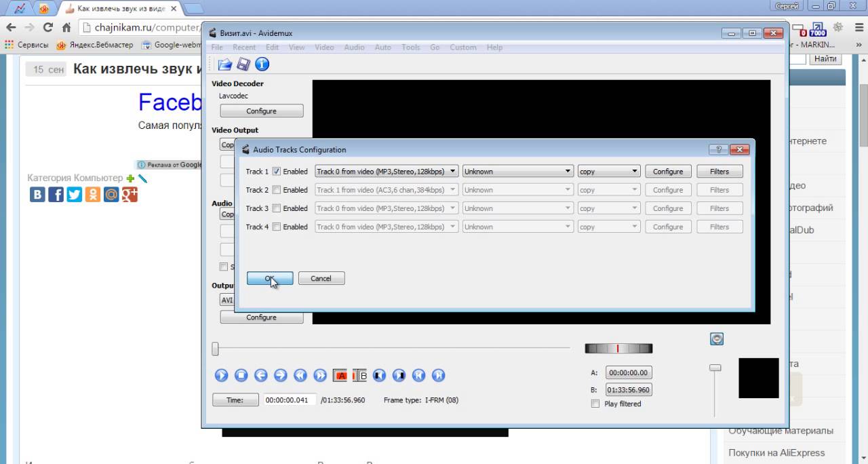Viewport: 868px width, 464px height.
Task: Enable the Track 3 checkbox
Action: coord(276,208)
